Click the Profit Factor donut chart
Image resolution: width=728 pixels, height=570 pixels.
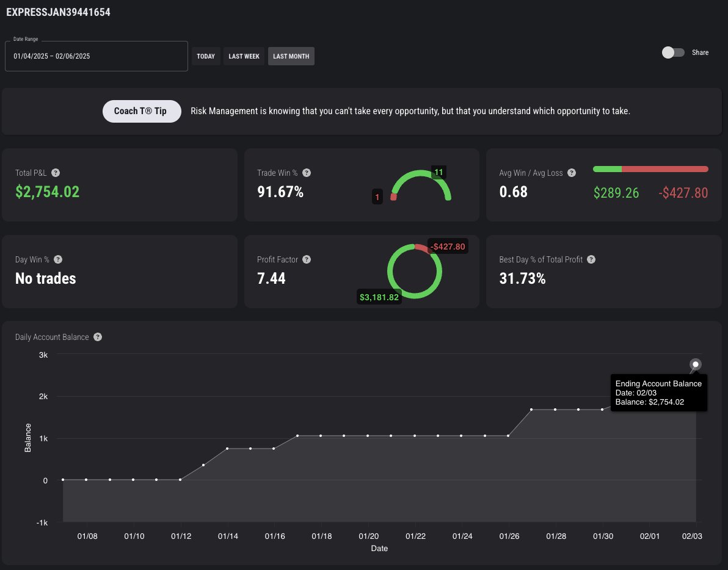[x=414, y=272]
